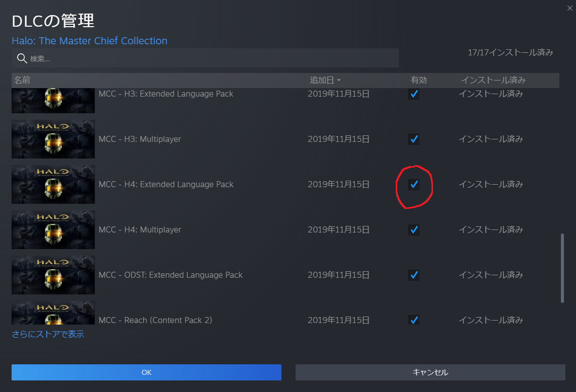
Task: Click installed status of H4: Multiplayer
Action: pos(491,230)
